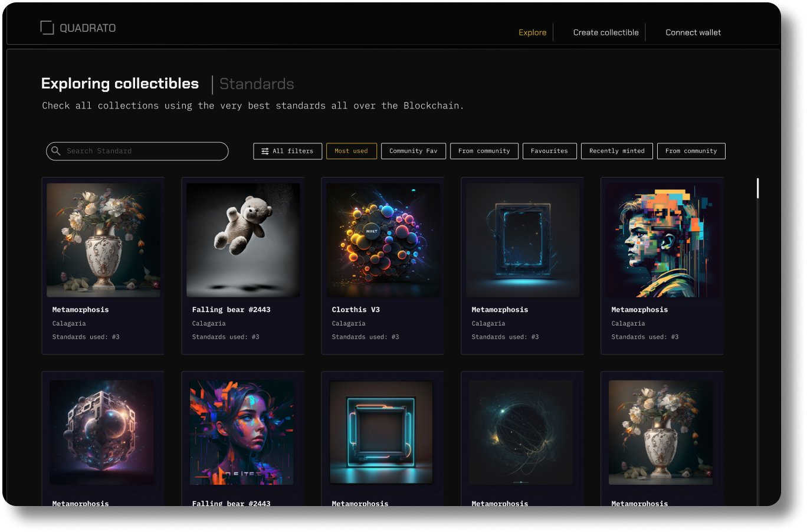Open the colorful woman portrait artwork
The height and width of the screenshot is (532, 807).
point(242,432)
